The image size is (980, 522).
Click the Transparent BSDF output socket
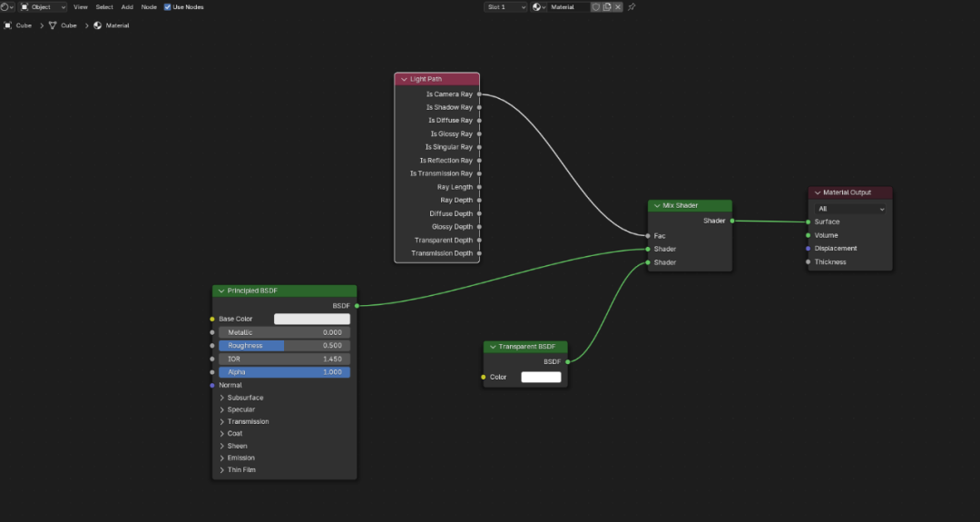568,362
